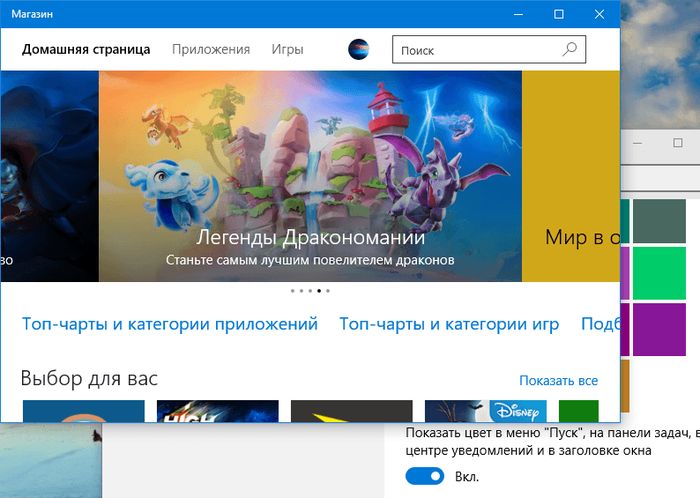Open the dark tile with yellow shape
This screenshot has height=498, width=700.
[352, 411]
